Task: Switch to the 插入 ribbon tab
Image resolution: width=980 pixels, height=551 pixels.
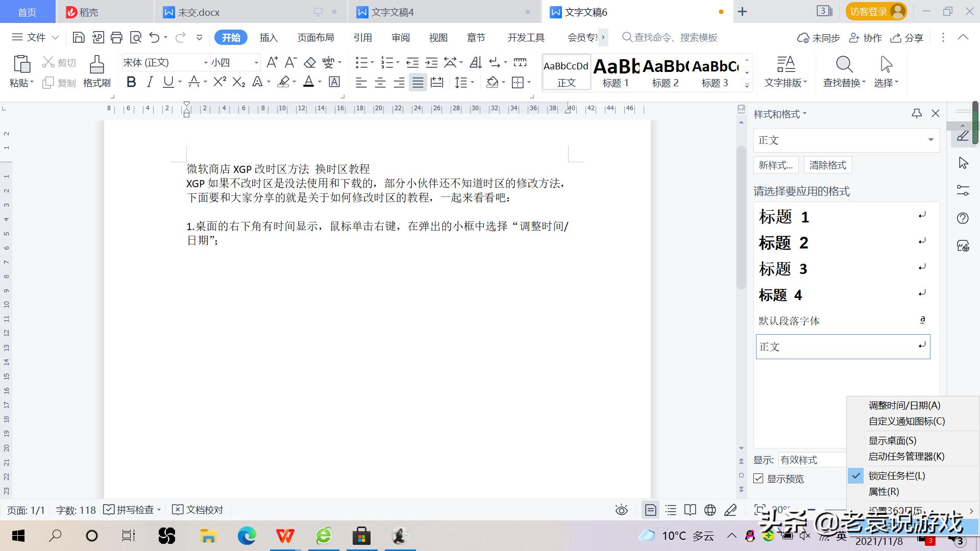Action: (268, 37)
